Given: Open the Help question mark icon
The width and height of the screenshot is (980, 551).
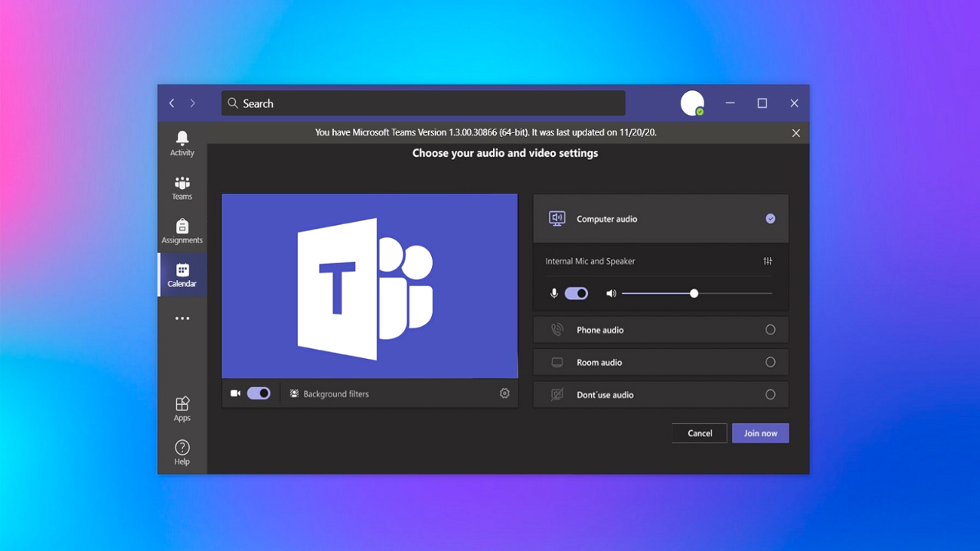Looking at the screenshot, I should click(x=182, y=448).
